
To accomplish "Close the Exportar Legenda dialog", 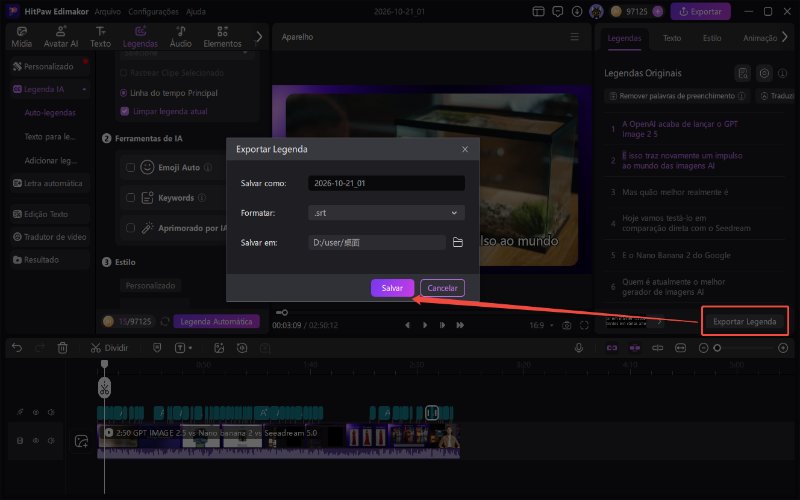I will pyautogui.click(x=465, y=149).
